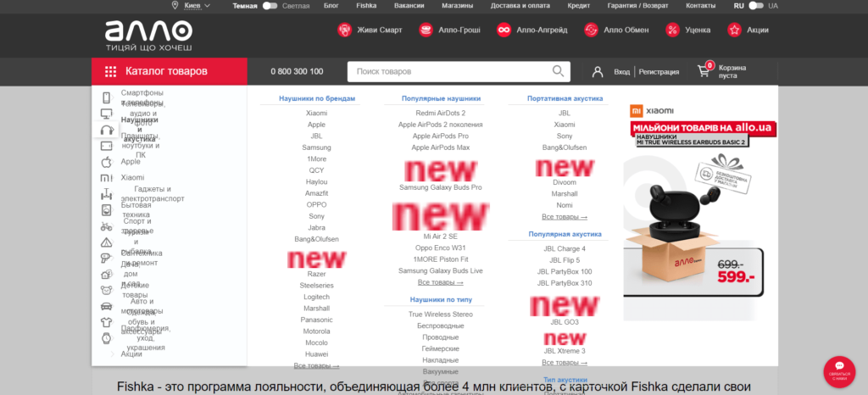Switch language toggle between RU and UA
The image size is (868, 395).
756,6
